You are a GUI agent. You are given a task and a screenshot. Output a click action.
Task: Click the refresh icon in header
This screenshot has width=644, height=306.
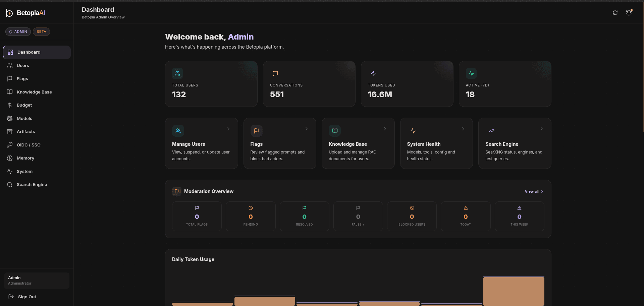615,13
